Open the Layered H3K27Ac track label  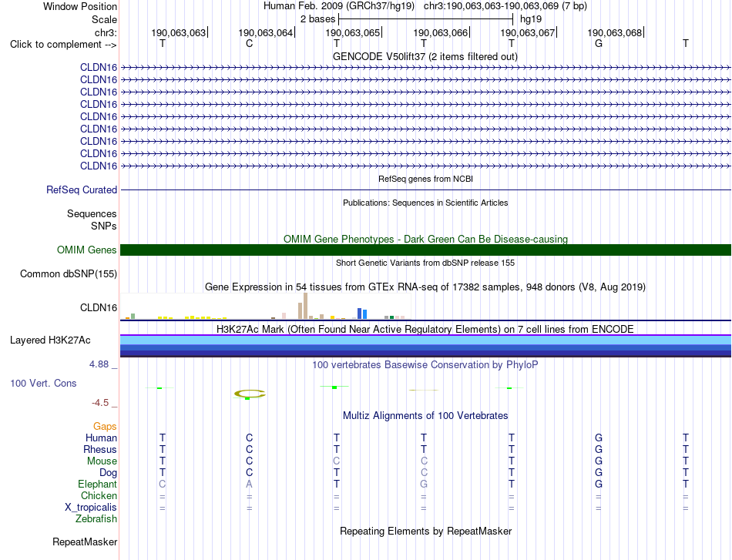(x=50, y=340)
